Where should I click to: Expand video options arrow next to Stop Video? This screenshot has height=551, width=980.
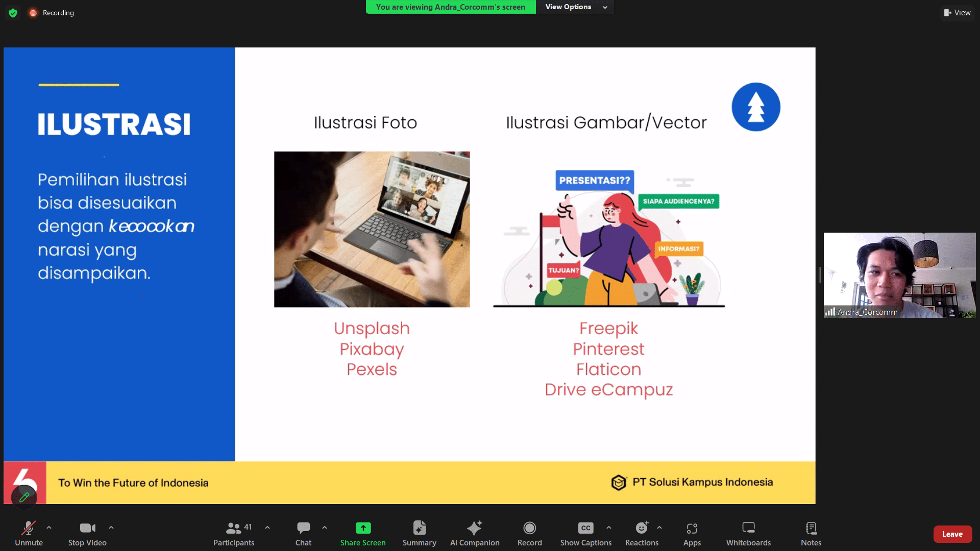click(x=111, y=528)
